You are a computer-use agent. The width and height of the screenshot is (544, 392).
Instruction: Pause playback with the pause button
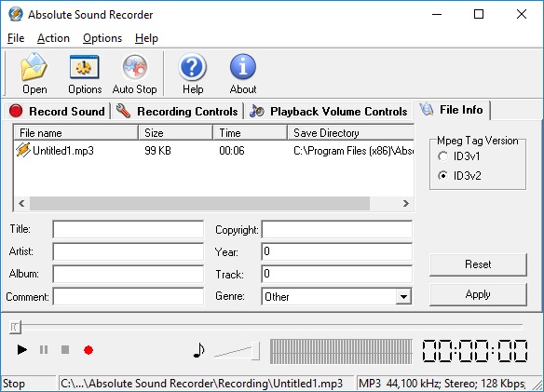44,350
